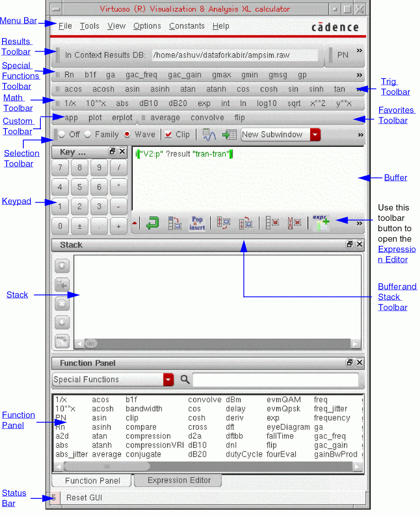Click the second red-X clear icon beside expr icon

tap(294, 223)
